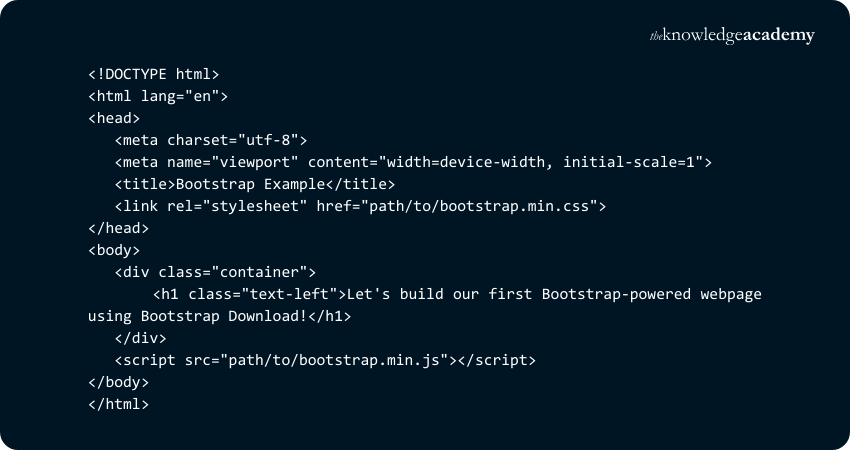Click the script src line
Image resolution: width=850 pixels, height=450 pixels.
[325, 360]
